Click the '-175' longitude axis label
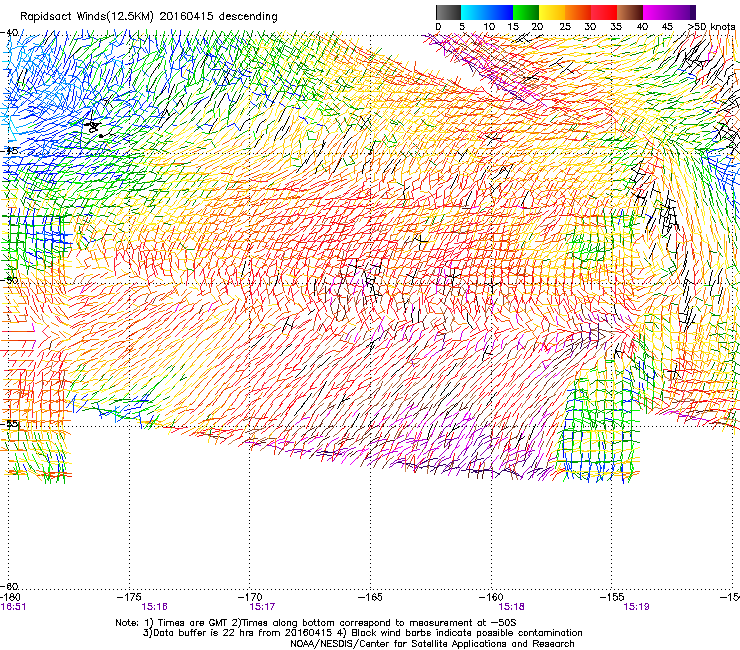Image resolution: width=740 pixels, height=650 pixels. click(129, 597)
